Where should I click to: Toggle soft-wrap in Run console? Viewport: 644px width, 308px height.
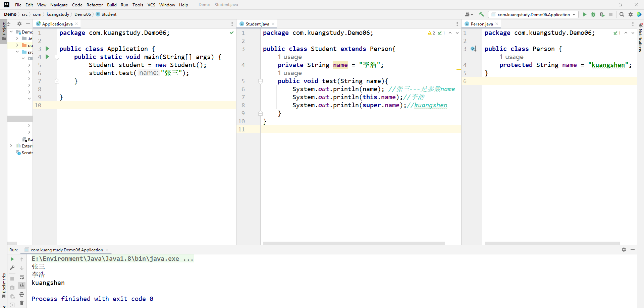click(22, 277)
